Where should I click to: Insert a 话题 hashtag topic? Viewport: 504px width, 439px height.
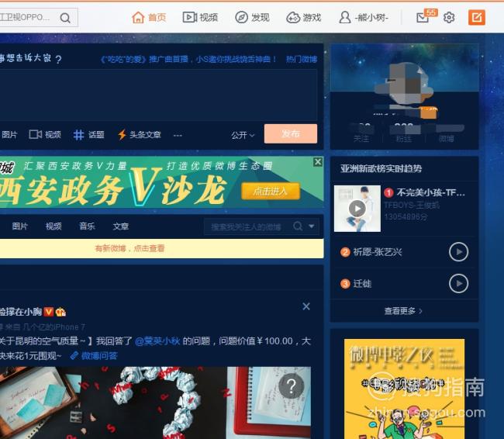pos(88,134)
